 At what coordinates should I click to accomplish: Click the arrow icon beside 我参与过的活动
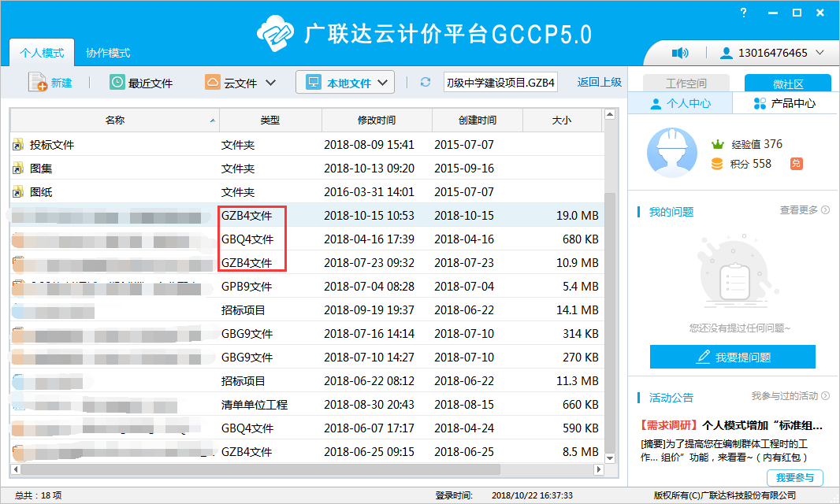826,396
